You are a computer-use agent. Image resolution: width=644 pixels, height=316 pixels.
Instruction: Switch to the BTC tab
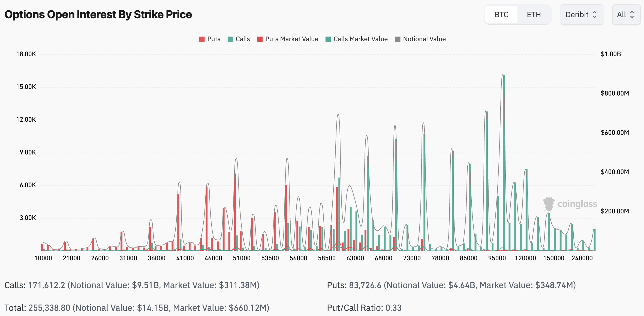click(x=501, y=15)
